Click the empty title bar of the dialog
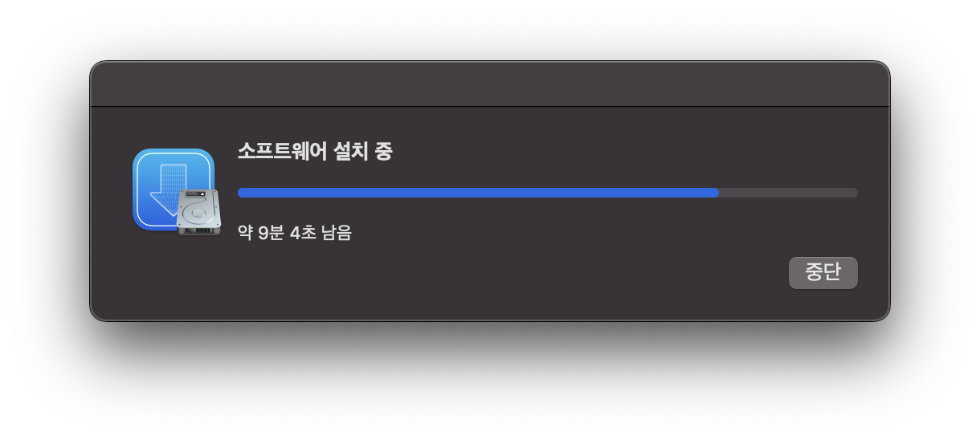 [x=490, y=84]
